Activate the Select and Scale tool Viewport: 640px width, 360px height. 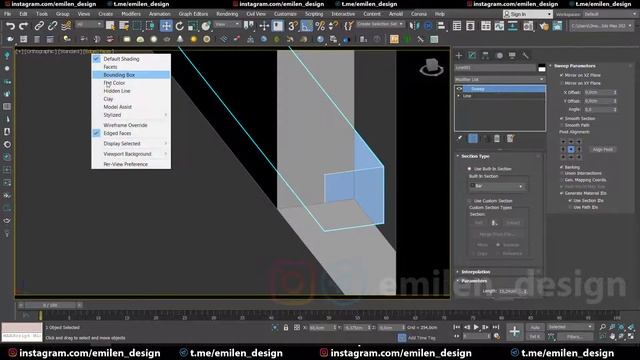[x=192, y=26]
